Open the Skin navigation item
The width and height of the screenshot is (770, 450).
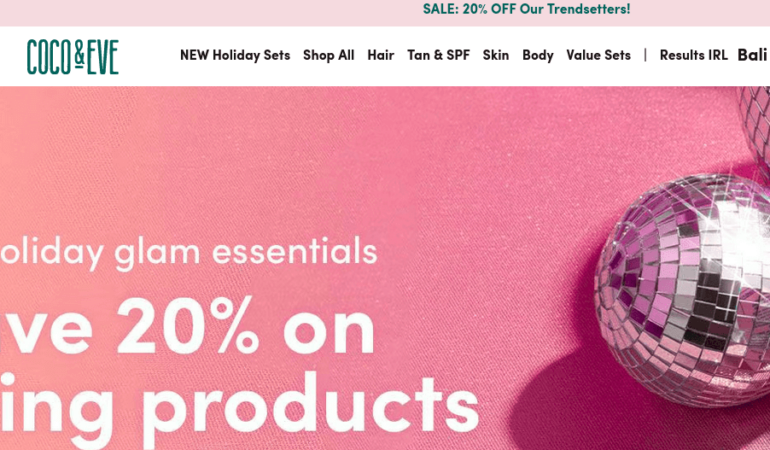495,55
